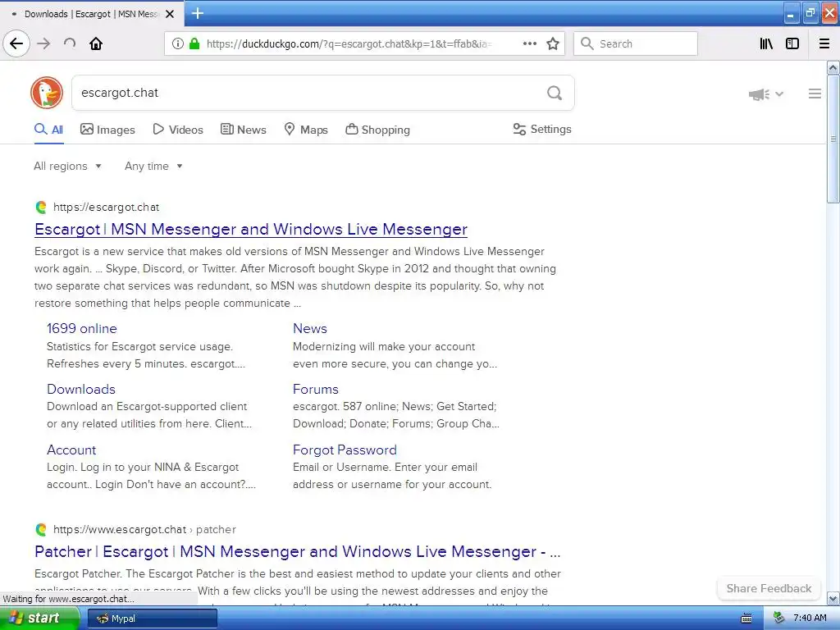
Task: Expand the Any time filter dropdown
Action: click(x=153, y=166)
